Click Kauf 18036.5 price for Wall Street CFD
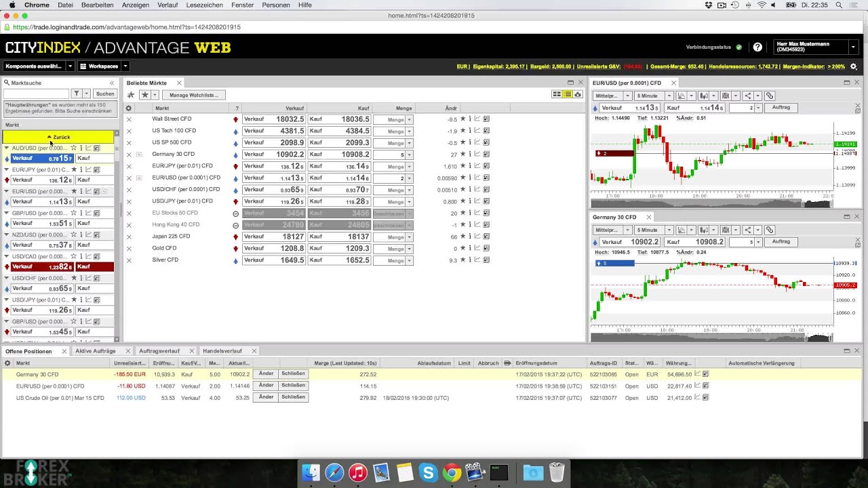Viewport: 868px width, 488px height. point(339,119)
